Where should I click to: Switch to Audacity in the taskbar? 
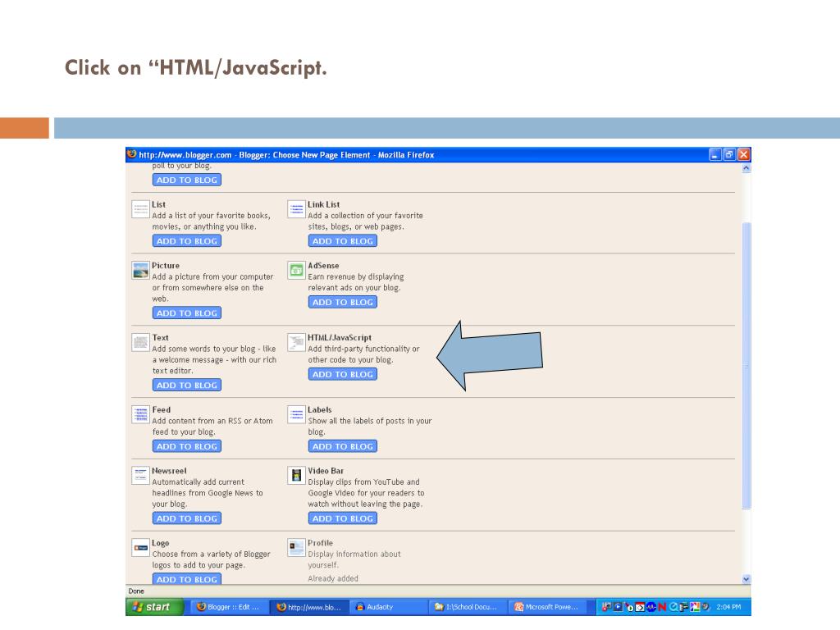[x=388, y=607]
